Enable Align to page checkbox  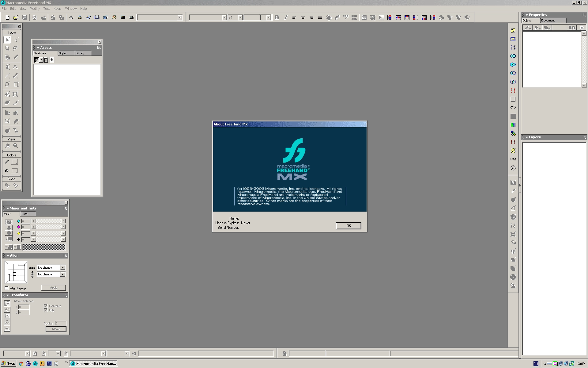(6, 288)
